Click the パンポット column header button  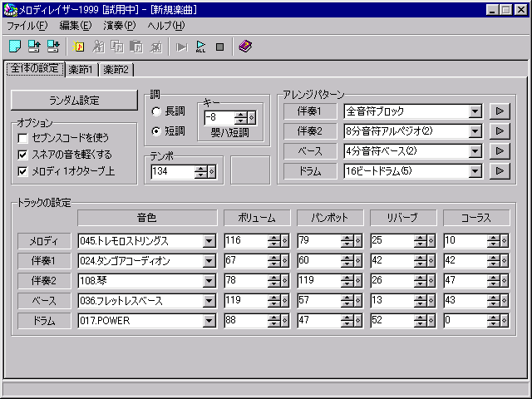(330, 218)
